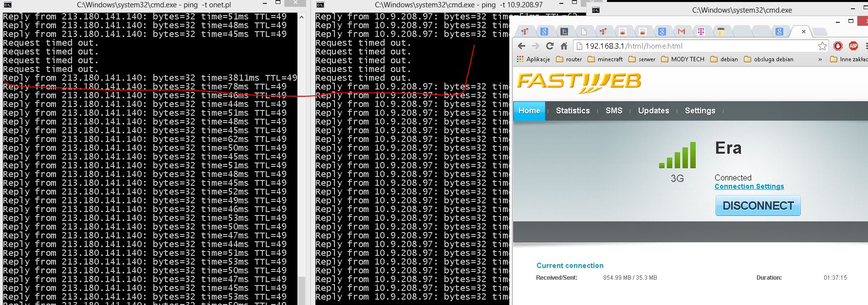Open system menu of the 10.9.208.97 cmd window
This screenshot has width=868, height=305.
tap(320, 5)
